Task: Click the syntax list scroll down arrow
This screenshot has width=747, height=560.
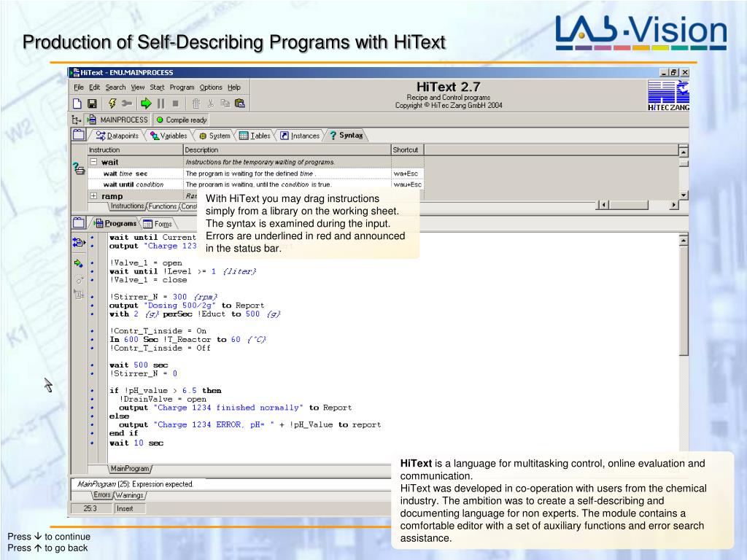Action: point(684,195)
